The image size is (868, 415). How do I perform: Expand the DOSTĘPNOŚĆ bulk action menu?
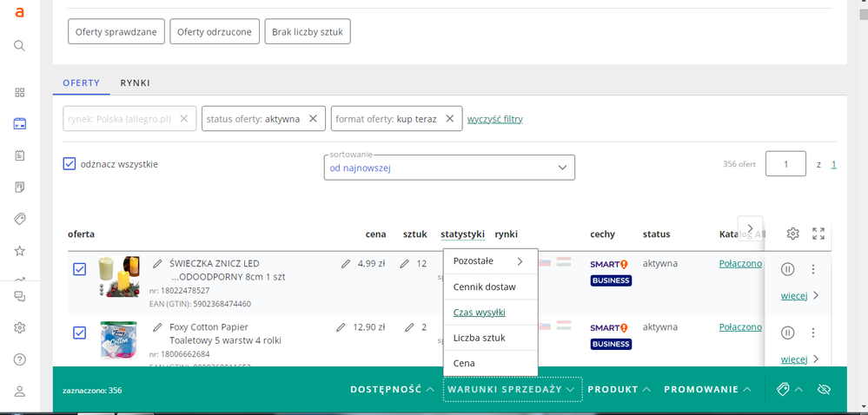tap(393, 390)
